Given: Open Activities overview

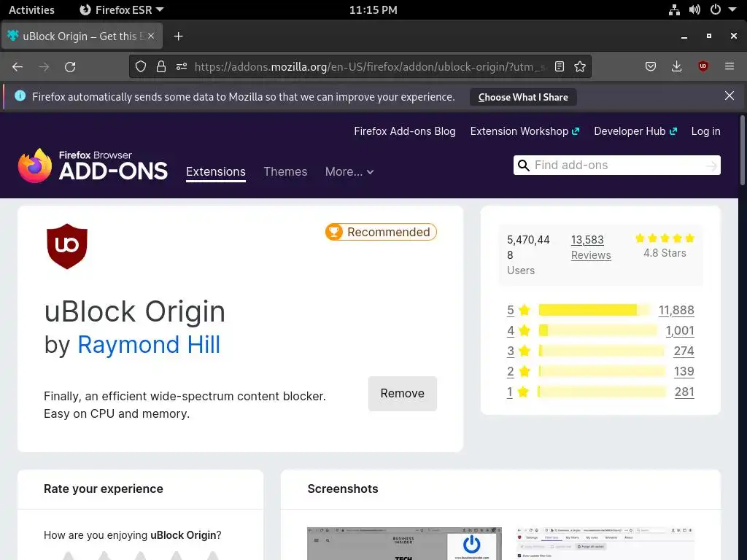Looking at the screenshot, I should point(31,9).
